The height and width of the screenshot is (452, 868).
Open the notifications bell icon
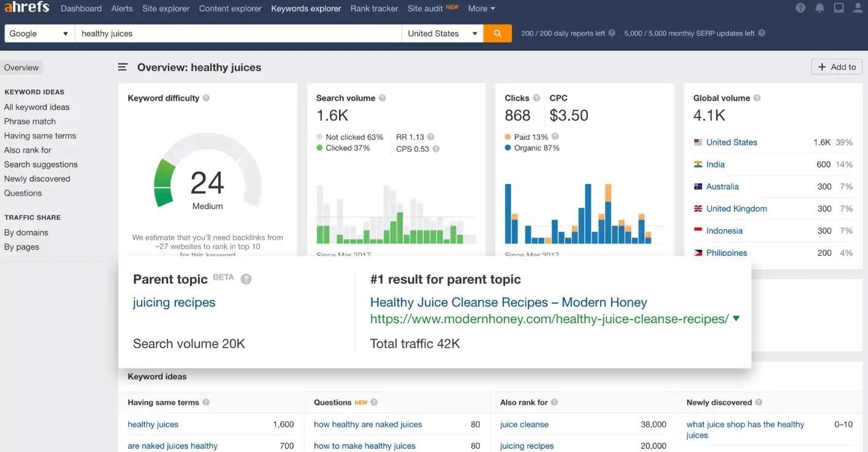[x=820, y=9]
